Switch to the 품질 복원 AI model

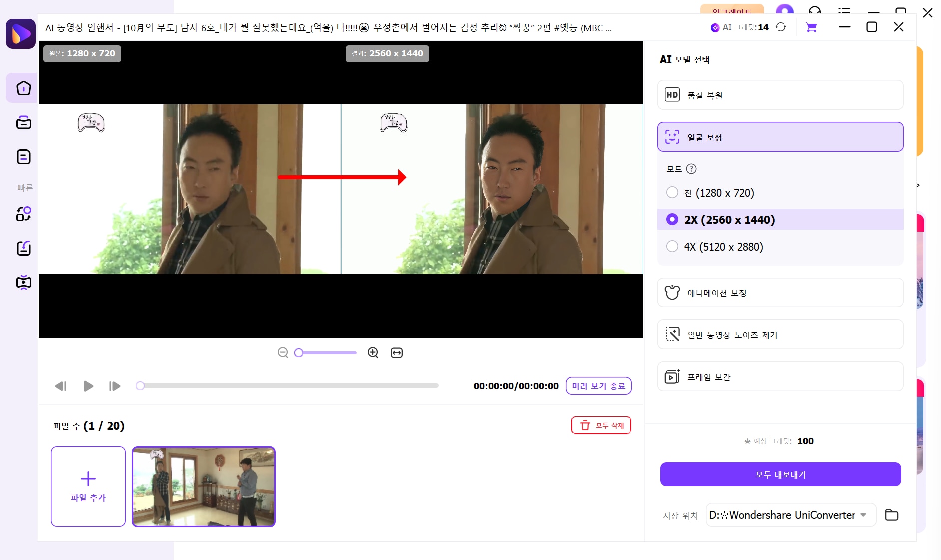[x=780, y=95]
